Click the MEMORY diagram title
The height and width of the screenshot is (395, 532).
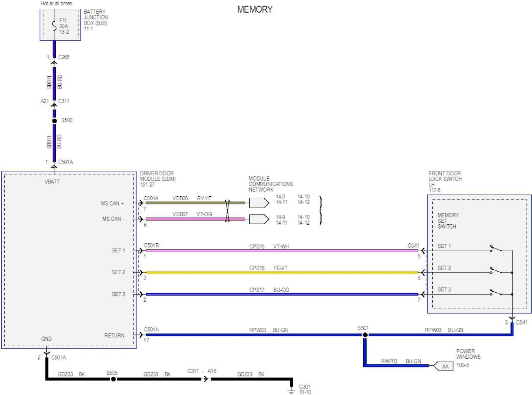pyautogui.click(x=255, y=9)
